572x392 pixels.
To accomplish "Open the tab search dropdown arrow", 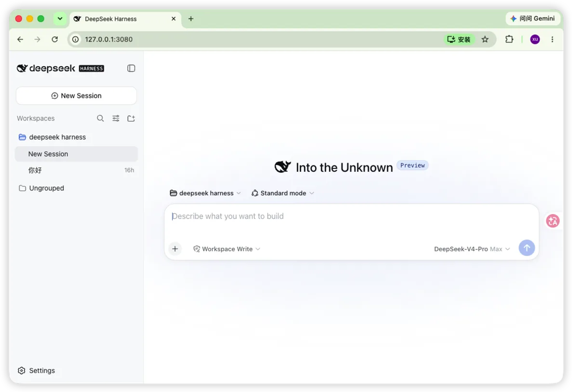I will (60, 19).
